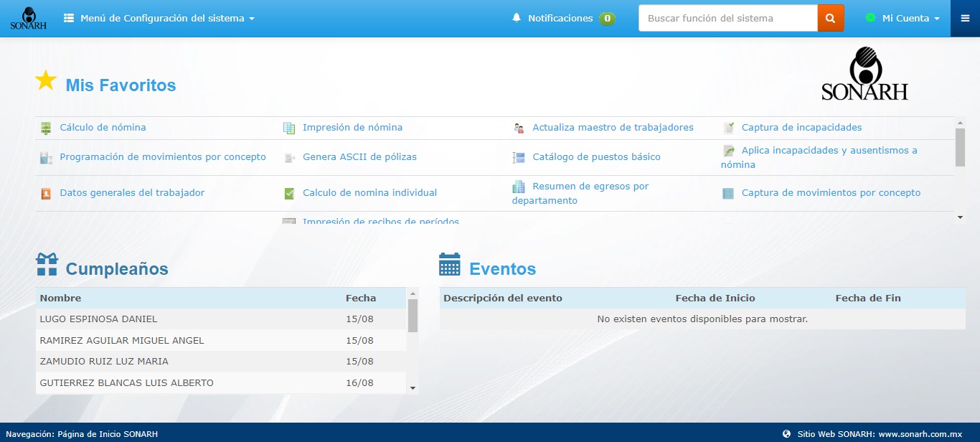This screenshot has width=980, height=442.
Task: Click the calendar icon beside Eventos
Action: click(449, 264)
